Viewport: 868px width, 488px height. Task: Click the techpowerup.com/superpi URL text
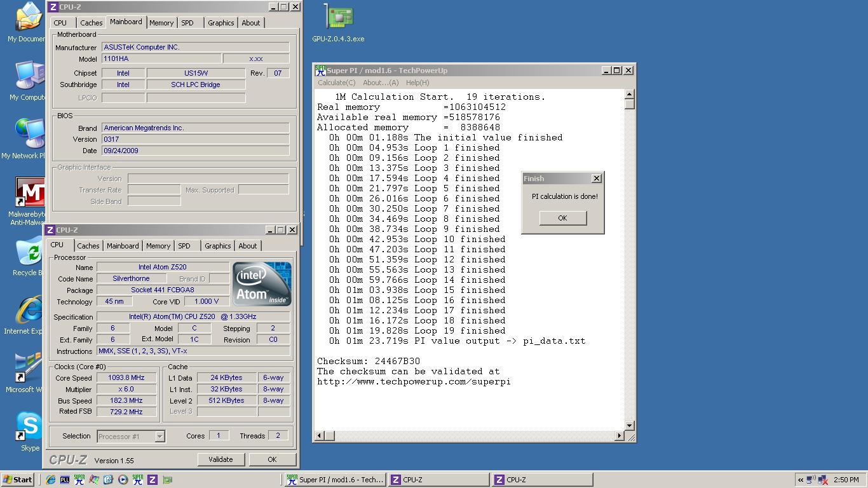click(414, 382)
